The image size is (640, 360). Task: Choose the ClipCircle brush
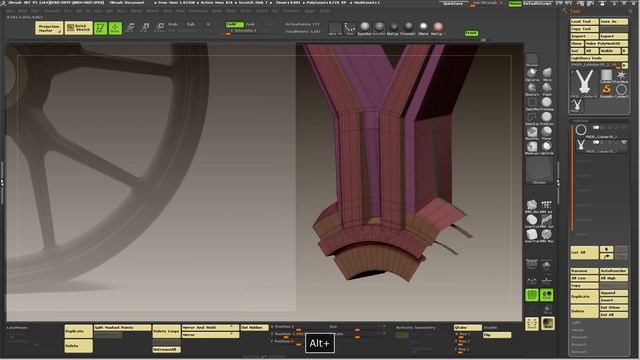547,147
